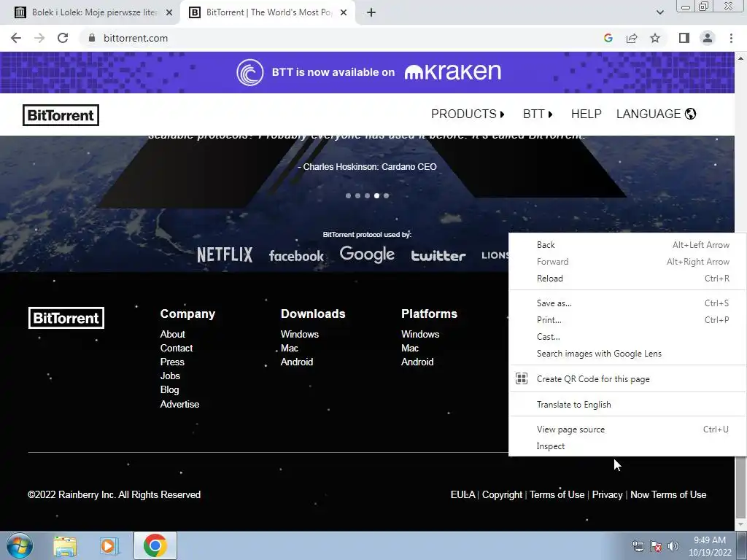Open the EULA footer link

[462, 495]
